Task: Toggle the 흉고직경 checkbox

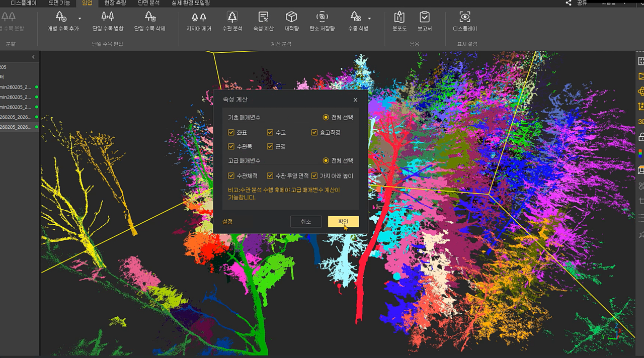Action: click(314, 133)
